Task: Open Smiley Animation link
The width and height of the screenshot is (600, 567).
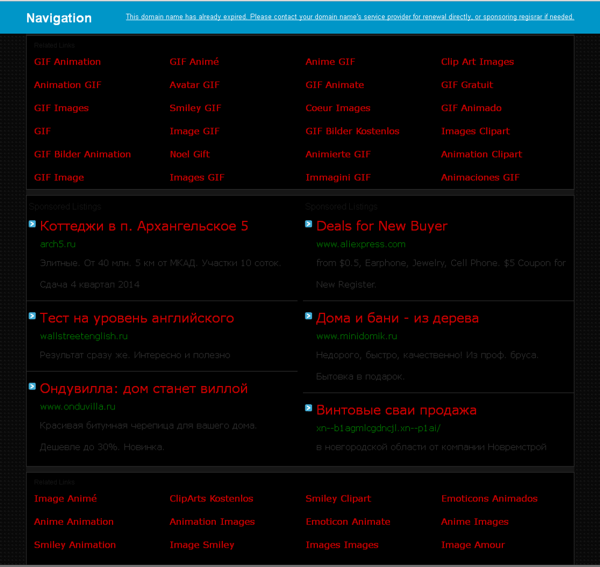Action: pyautogui.click(x=75, y=545)
